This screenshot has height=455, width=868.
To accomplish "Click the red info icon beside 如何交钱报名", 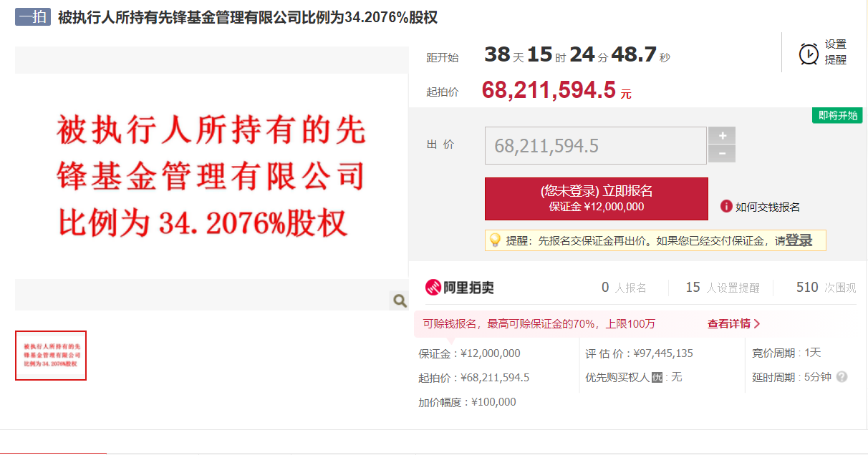I will coord(726,207).
